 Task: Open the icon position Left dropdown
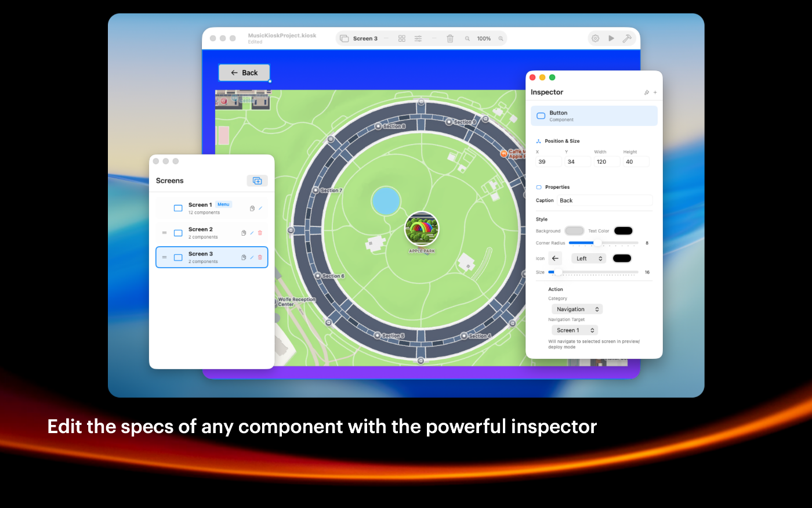[x=589, y=258]
